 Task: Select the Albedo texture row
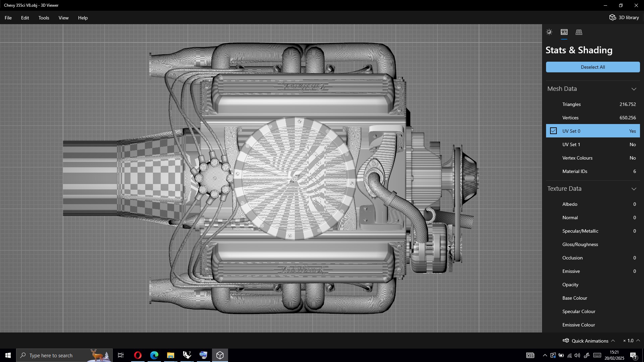click(593, 204)
